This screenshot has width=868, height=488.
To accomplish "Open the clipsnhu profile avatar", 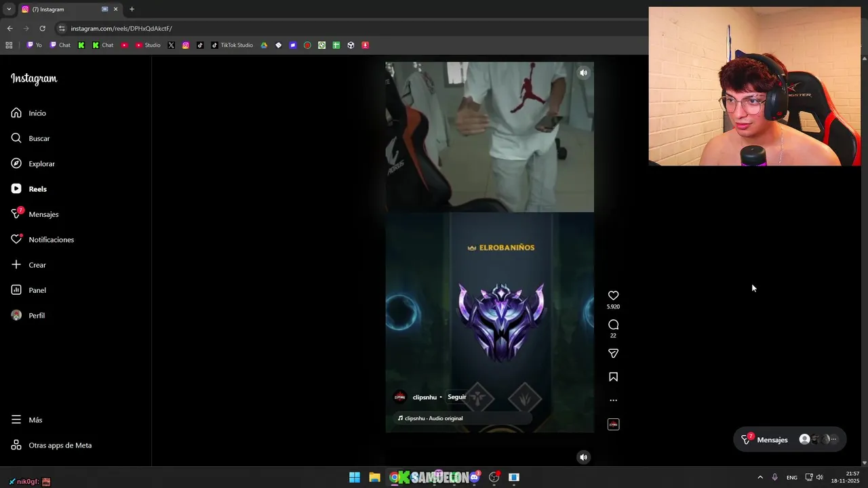I will [x=400, y=397].
